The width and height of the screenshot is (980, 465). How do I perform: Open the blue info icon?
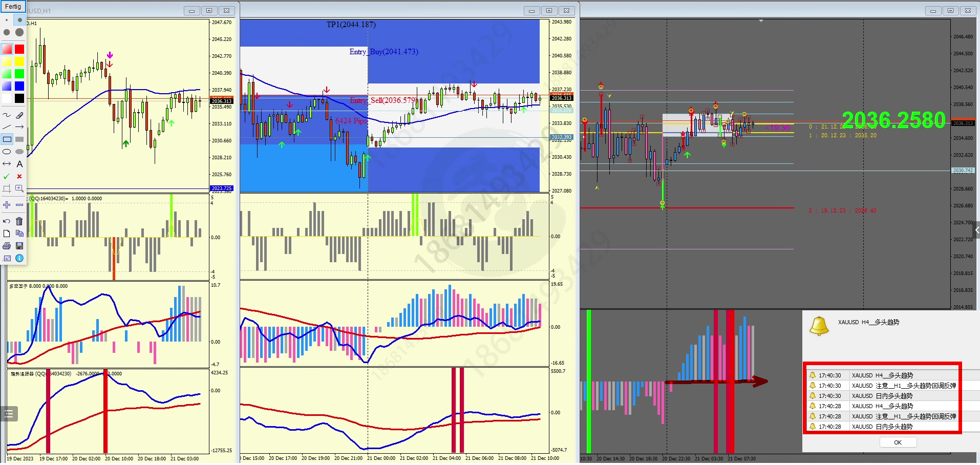(x=19, y=258)
